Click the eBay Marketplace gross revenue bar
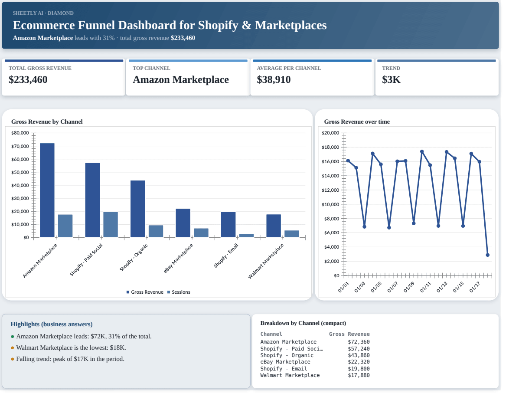The height and width of the screenshot is (400, 532). (183, 223)
